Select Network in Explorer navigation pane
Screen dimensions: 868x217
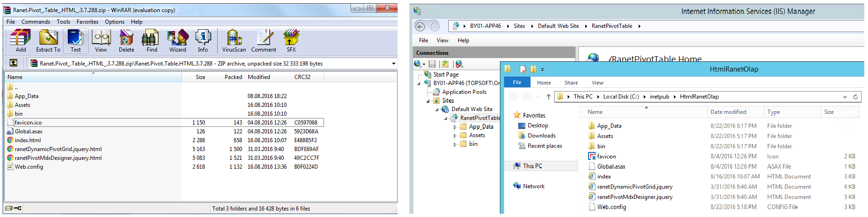point(533,186)
